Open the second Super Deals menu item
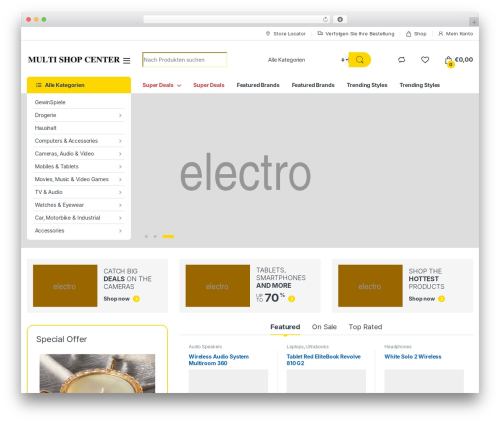 point(209,85)
